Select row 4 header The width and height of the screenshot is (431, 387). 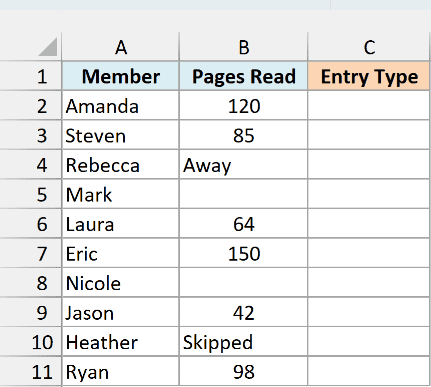(x=31, y=165)
